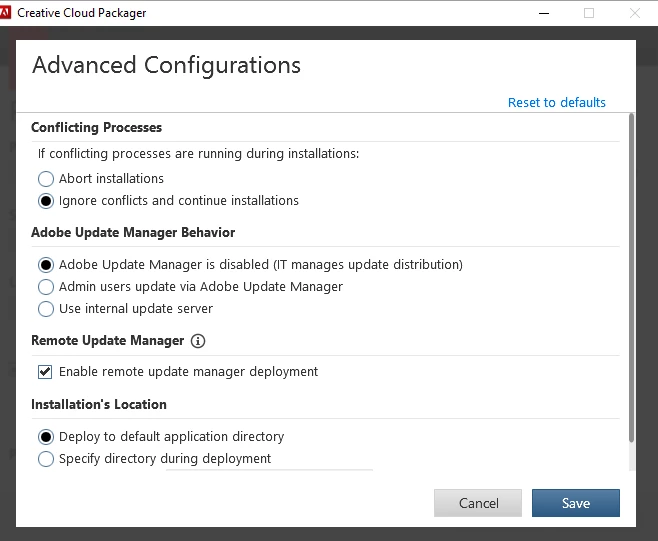Image resolution: width=658 pixels, height=541 pixels.
Task: Click the Remote Update Manager info icon
Action: pos(198,341)
